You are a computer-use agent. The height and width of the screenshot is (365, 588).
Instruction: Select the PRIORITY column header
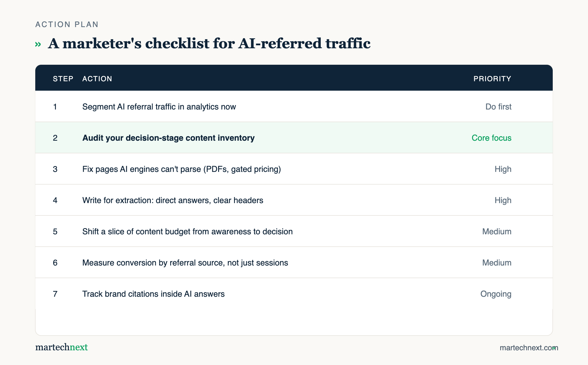492,79
